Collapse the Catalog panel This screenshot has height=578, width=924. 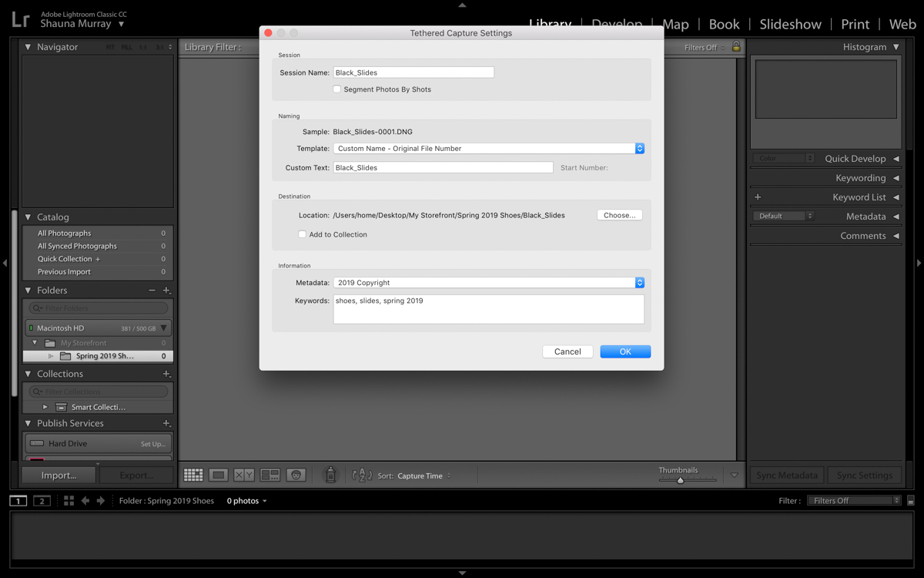(28, 217)
